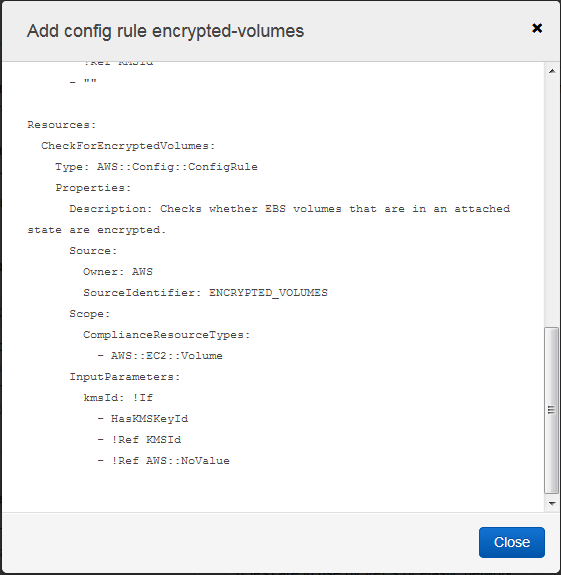This screenshot has height=575, width=561.
Task: Click the empty scrollbar track above the thumb
Action: 552,202
